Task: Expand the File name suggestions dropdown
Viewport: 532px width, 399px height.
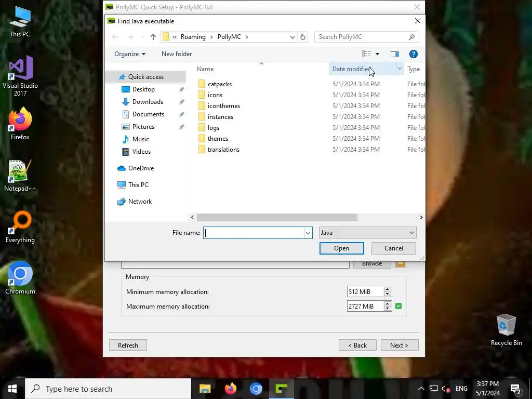Action: click(308, 233)
